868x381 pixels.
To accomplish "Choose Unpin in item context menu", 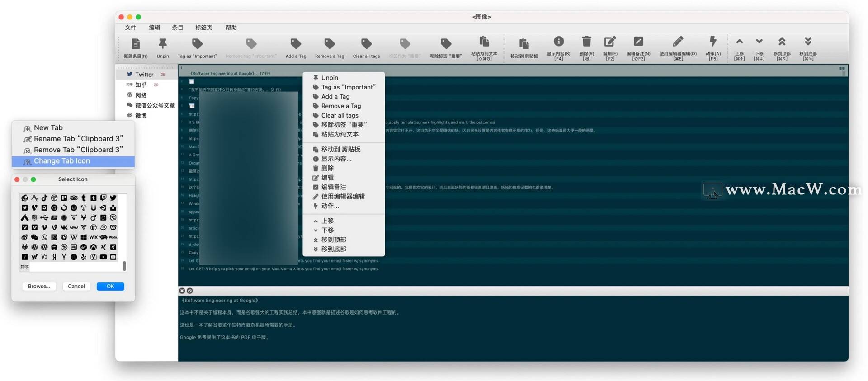I will pos(344,78).
